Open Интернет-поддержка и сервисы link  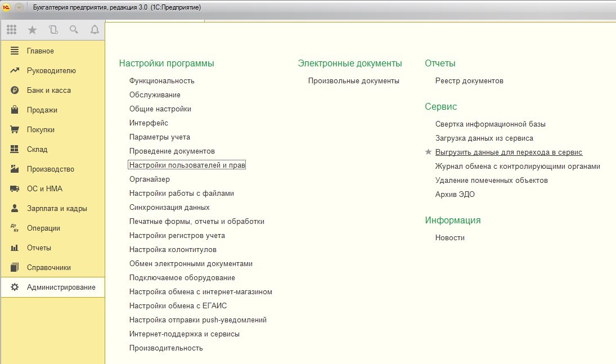pyautogui.click(x=185, y=334)
